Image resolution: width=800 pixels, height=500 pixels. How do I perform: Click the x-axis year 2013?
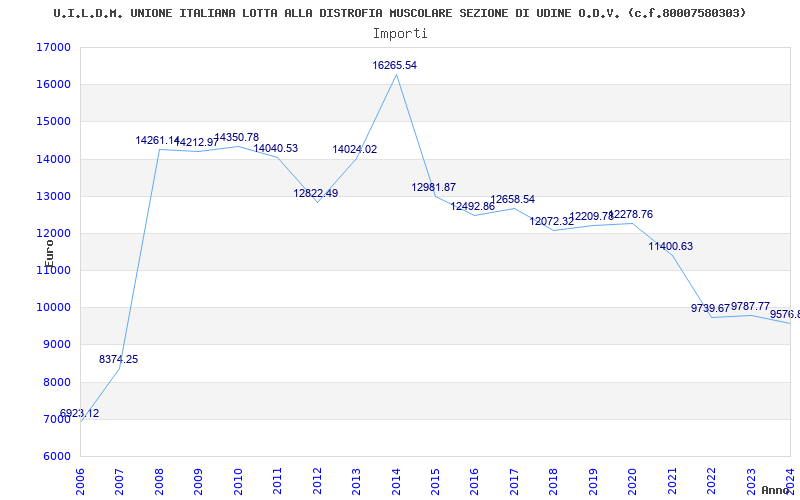(356, 482)
